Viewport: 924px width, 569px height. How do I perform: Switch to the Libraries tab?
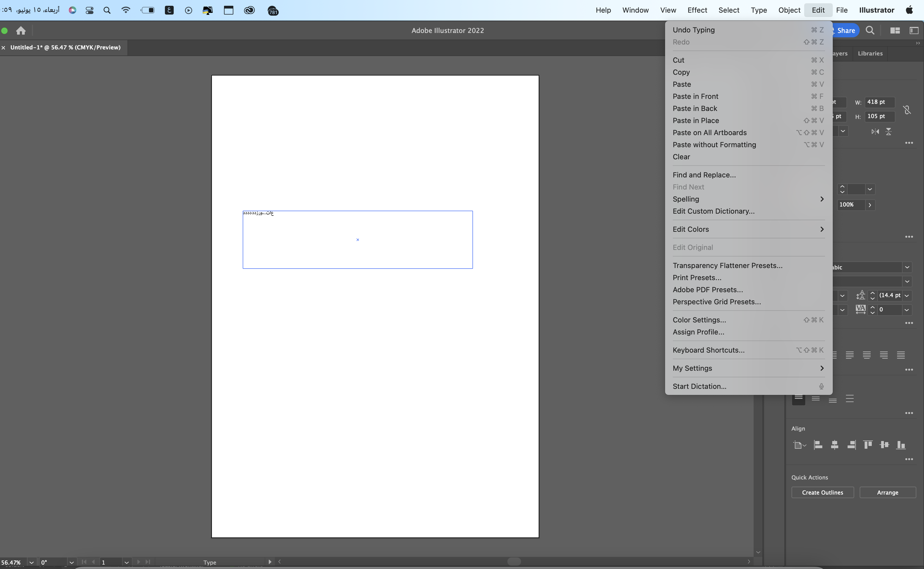(870, 54)
